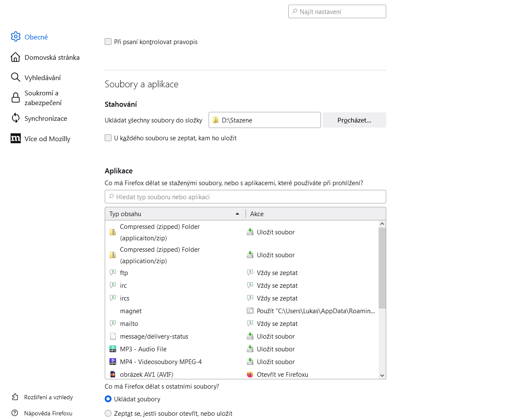Tick the ask where to save each file checkbox
The image size is (510, 420).
[108, 138]
